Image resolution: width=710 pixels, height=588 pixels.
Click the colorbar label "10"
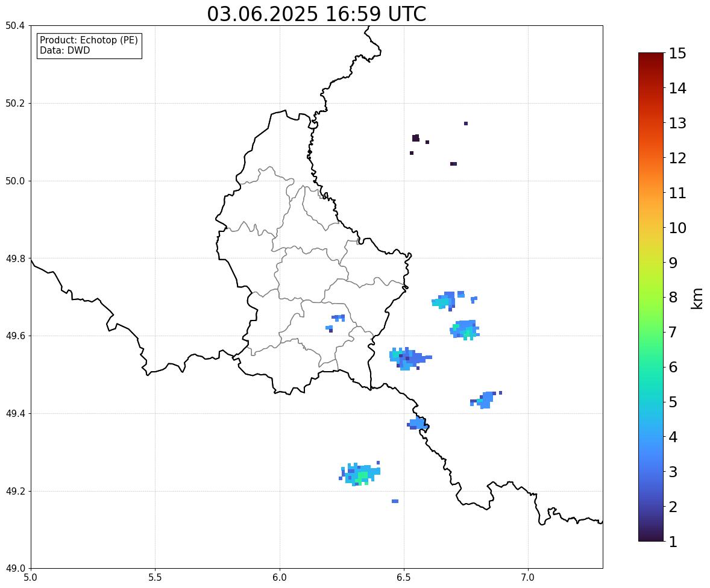point(677,227)
